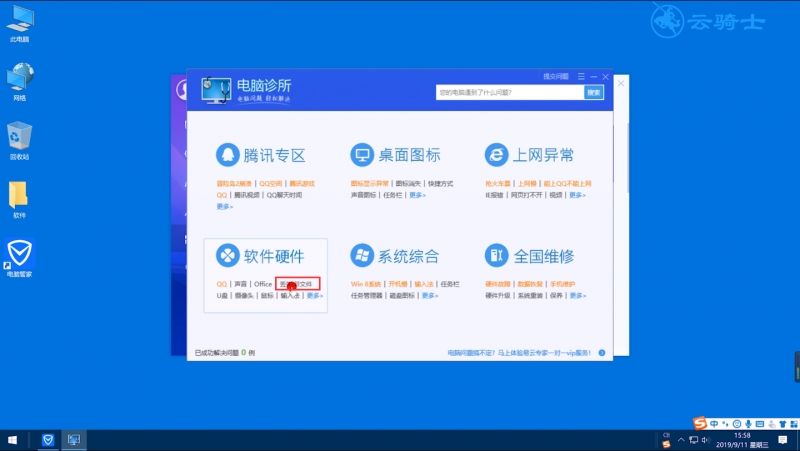Open the 系统综合 heading
Viewport: 800px width, 451px height.
[x=409, y=256]
